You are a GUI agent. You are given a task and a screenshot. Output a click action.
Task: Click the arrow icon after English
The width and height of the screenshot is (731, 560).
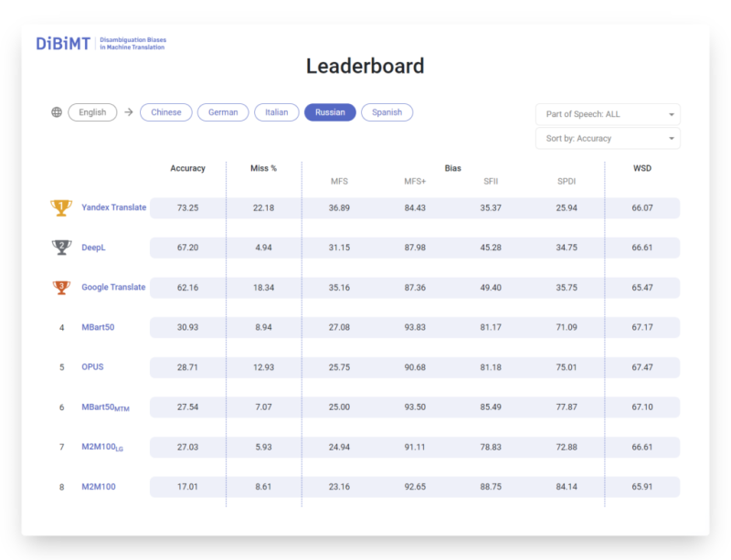(129, 112)
